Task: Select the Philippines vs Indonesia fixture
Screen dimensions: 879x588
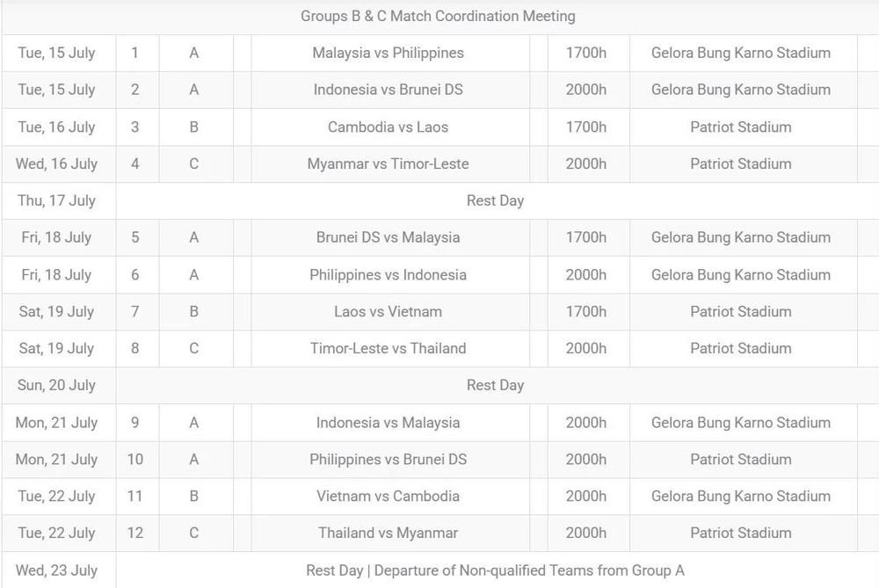Action: (x=388, y=274)
